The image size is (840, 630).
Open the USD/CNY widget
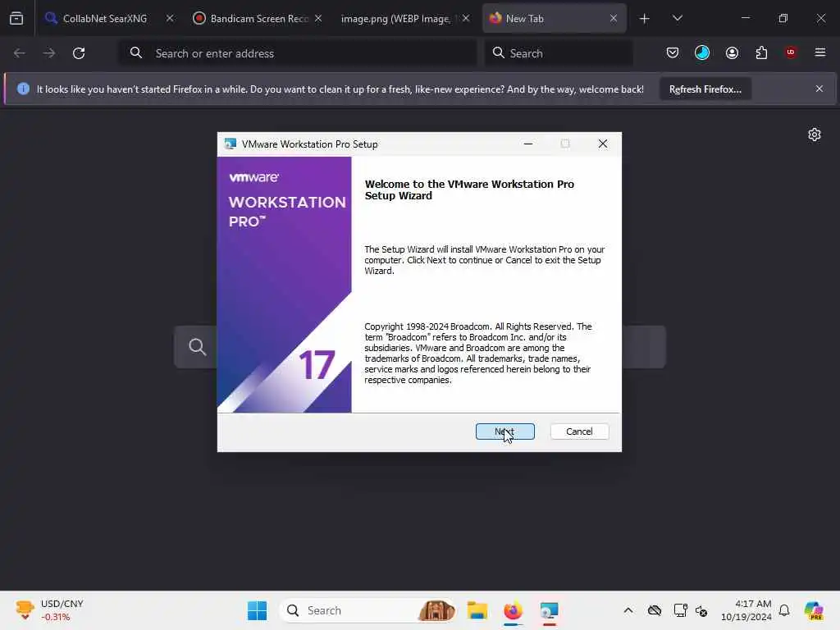point(50,610)
